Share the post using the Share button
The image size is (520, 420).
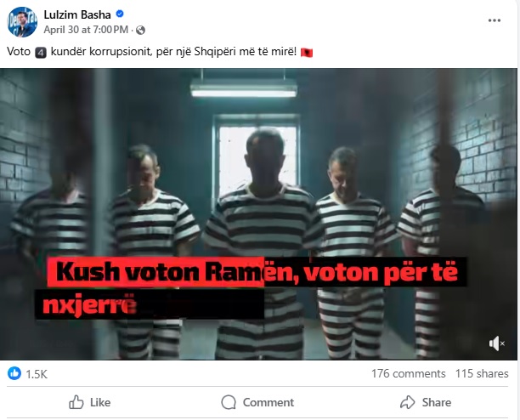pyautogui.click(x=426, y=402)
